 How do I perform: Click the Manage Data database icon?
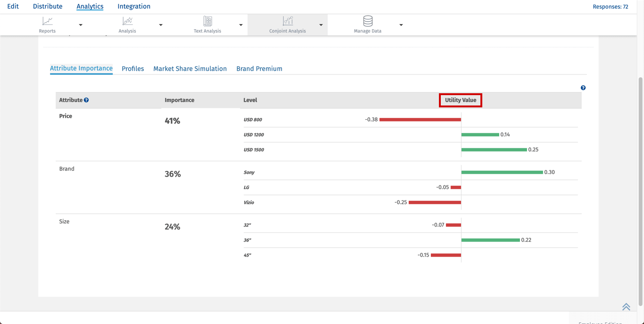[368, 21]
